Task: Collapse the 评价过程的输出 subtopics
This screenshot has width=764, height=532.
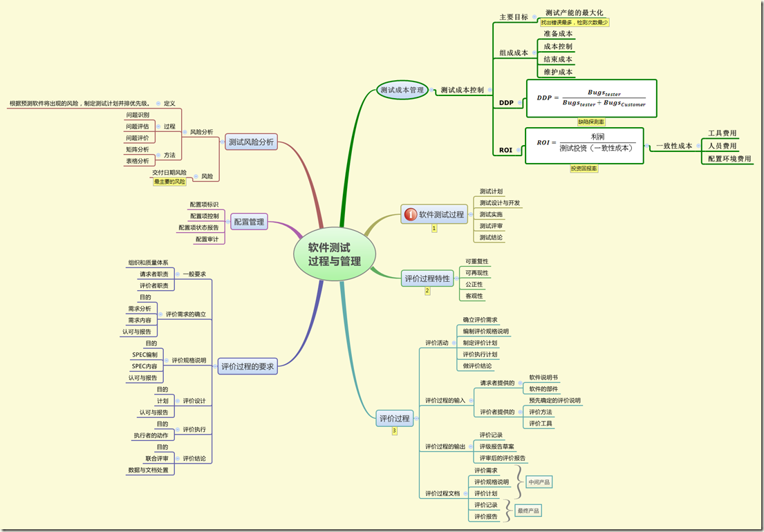Action: (471, 446)
